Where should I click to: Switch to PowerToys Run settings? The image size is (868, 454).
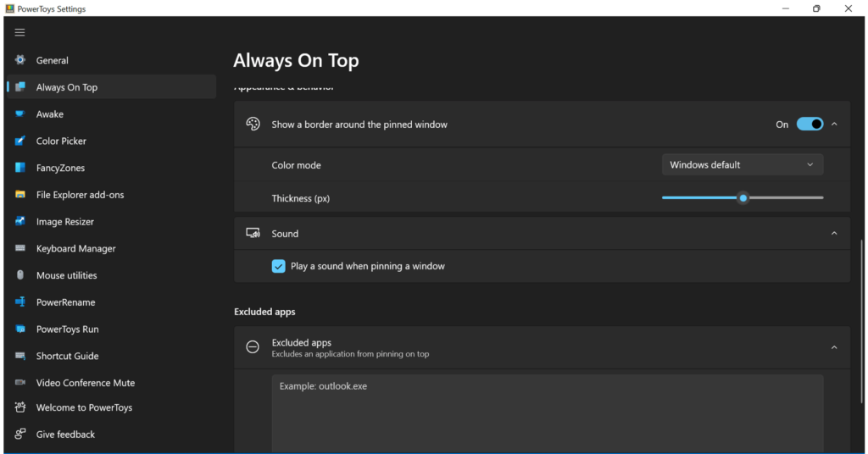tap(111, 329)
